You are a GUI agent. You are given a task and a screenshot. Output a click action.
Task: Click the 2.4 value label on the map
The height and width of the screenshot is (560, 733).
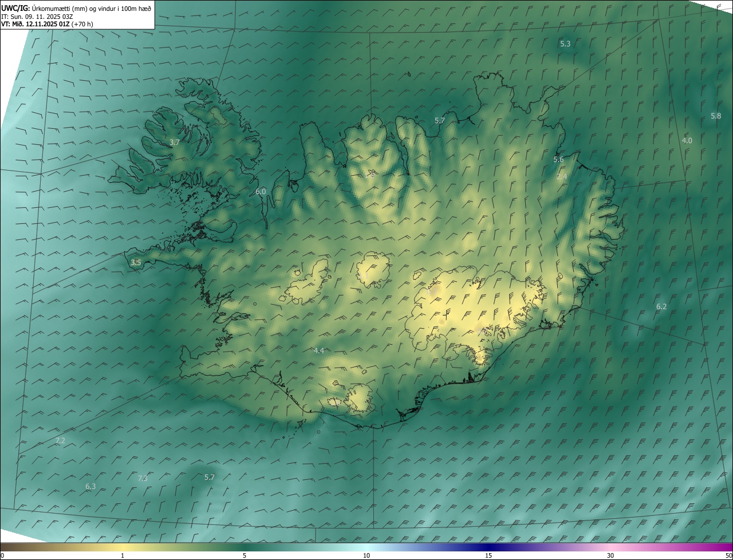pos(562,176)
